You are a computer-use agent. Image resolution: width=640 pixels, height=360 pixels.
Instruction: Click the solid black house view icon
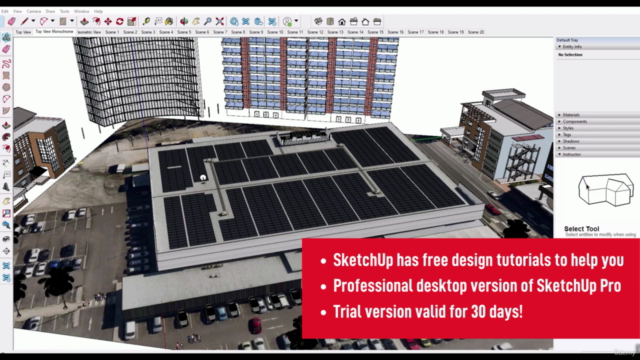342,21
